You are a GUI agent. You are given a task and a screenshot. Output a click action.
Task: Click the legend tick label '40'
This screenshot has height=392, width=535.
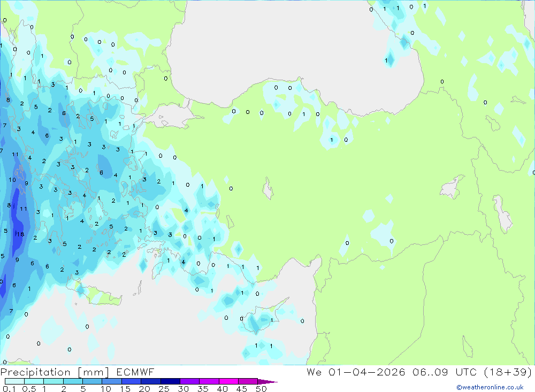pyautogui.click(x=223, y=389)
